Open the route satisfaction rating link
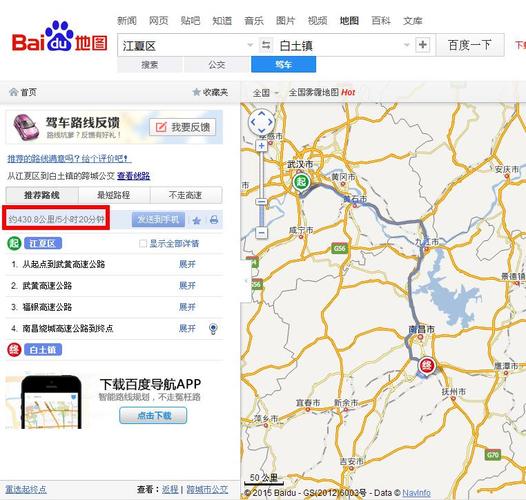Image resolution: width=526 pixels, height=500 pixels. pyautogui.click(x=69, y=158)
